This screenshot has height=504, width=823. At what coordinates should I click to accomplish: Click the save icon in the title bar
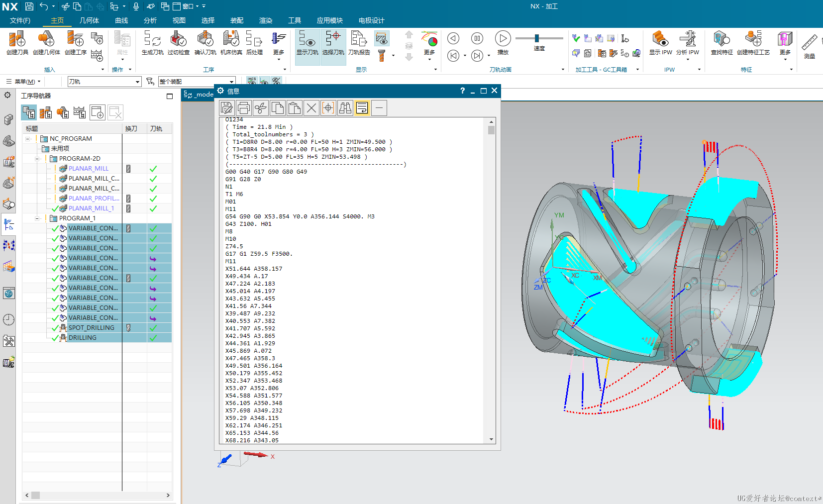tap(29, 6)
